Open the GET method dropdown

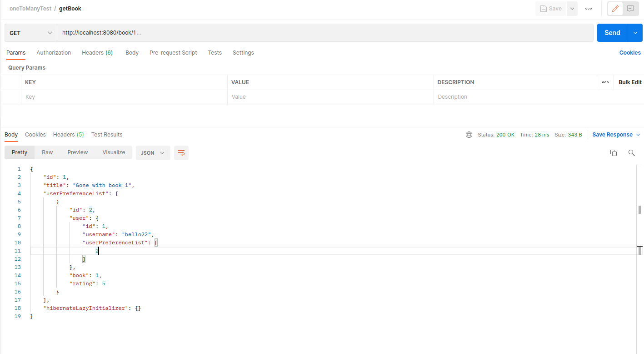click(31, 33)
